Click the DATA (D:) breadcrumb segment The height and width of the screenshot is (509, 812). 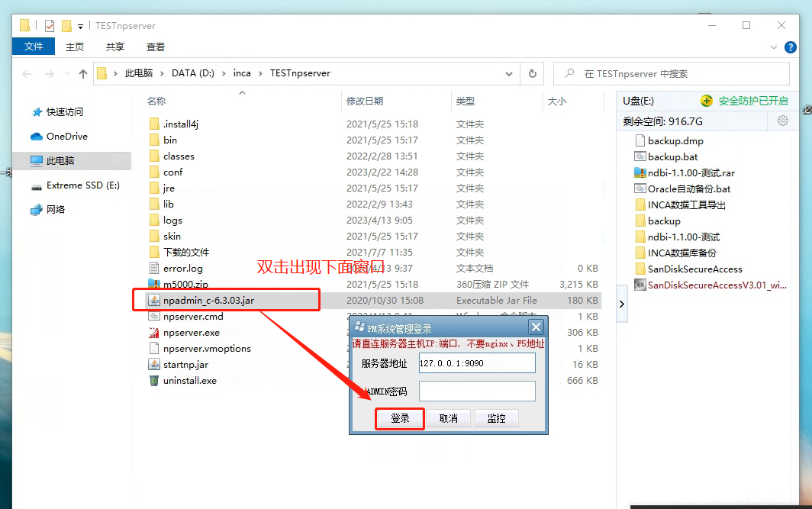[192, 73]
